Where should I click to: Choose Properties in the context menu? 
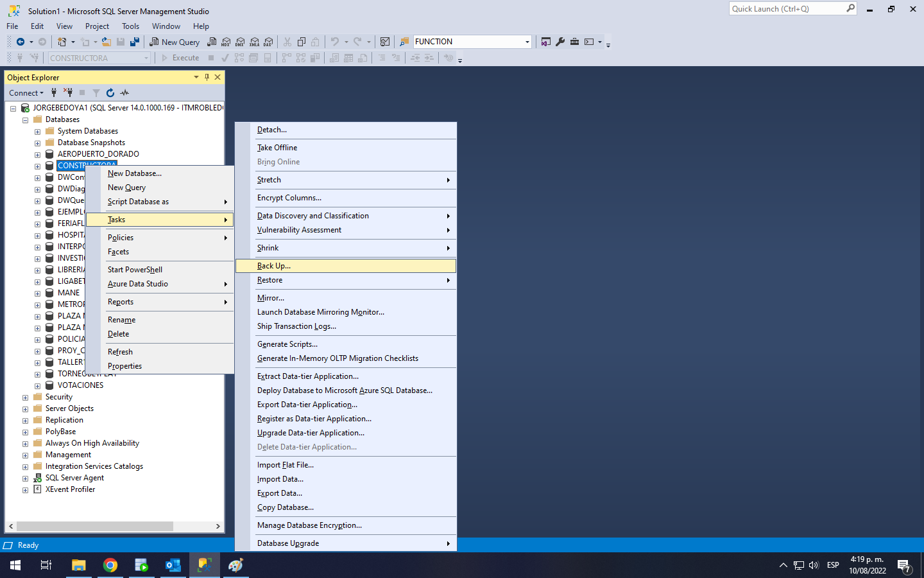point(160,366)
